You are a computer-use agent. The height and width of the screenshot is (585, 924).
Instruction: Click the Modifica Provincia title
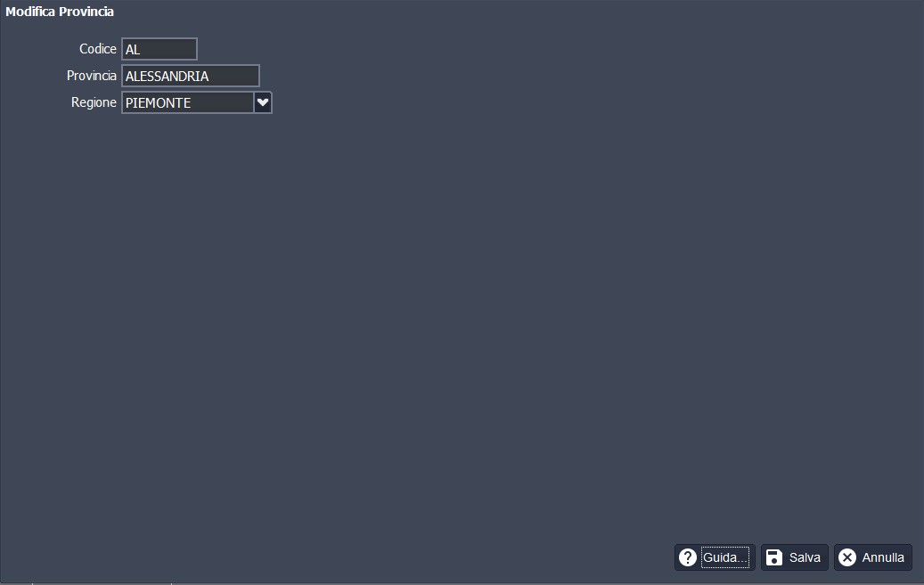60,12
